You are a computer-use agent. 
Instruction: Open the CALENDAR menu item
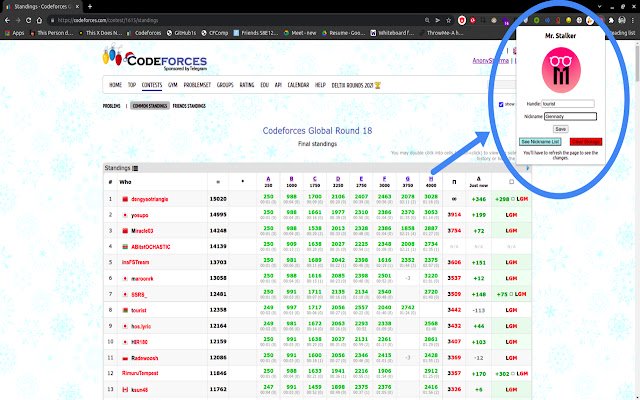[298, 85]
